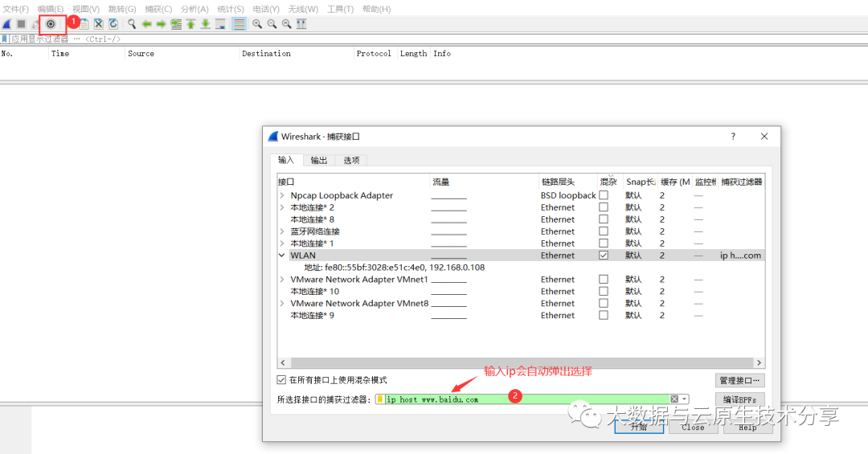This screenshot has width=868, height=454.
Task: Expand VMware Network Adapter VMnet8 row
Action: (x=282, y=304)
